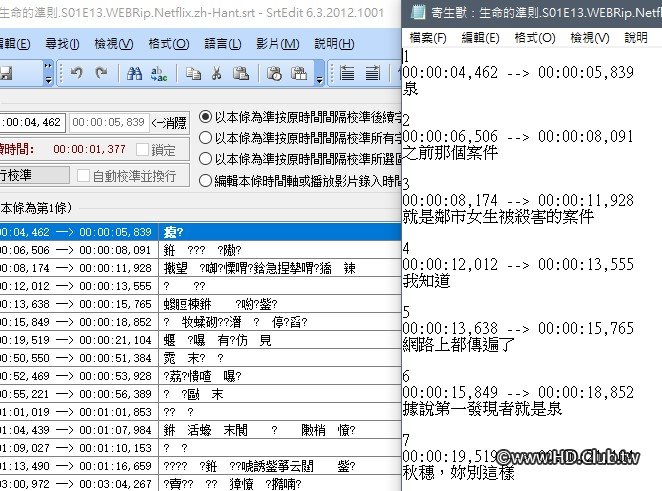Select subtitle row ending 00:00:56,389
Image resolution: width=662 pixels, height=491 pixels.
(201, 394)
